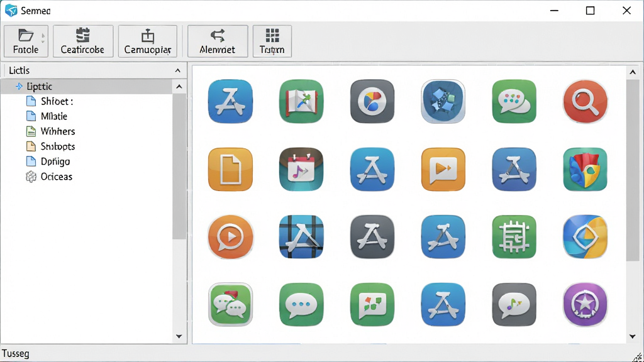Open the green map book icon
This screenshot has height=362, width=644.
pos(301,101)
